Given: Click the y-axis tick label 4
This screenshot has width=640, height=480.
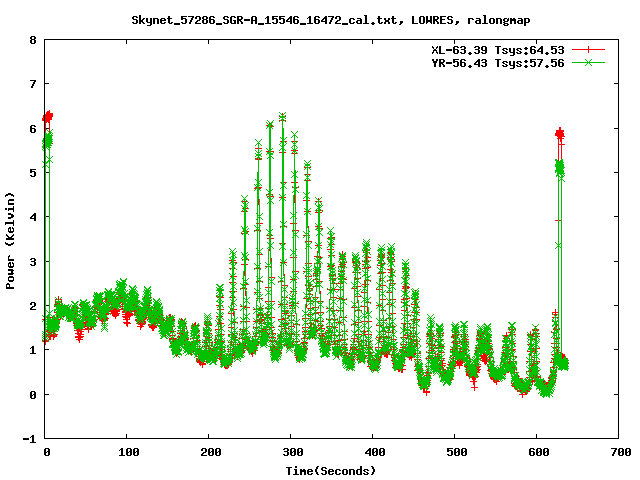Looking at the screenshot, I should point(33,217).
